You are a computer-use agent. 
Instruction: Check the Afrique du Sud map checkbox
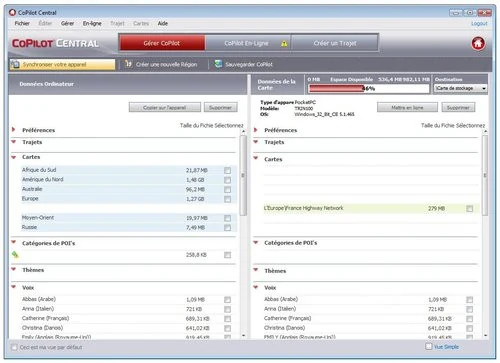click(227, 171)
